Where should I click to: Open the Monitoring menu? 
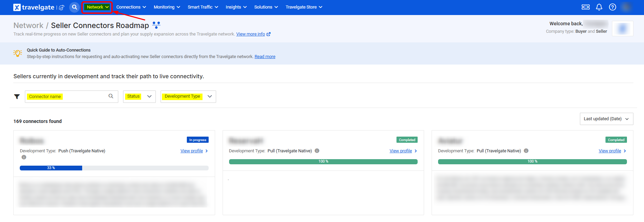pos(167,7)
